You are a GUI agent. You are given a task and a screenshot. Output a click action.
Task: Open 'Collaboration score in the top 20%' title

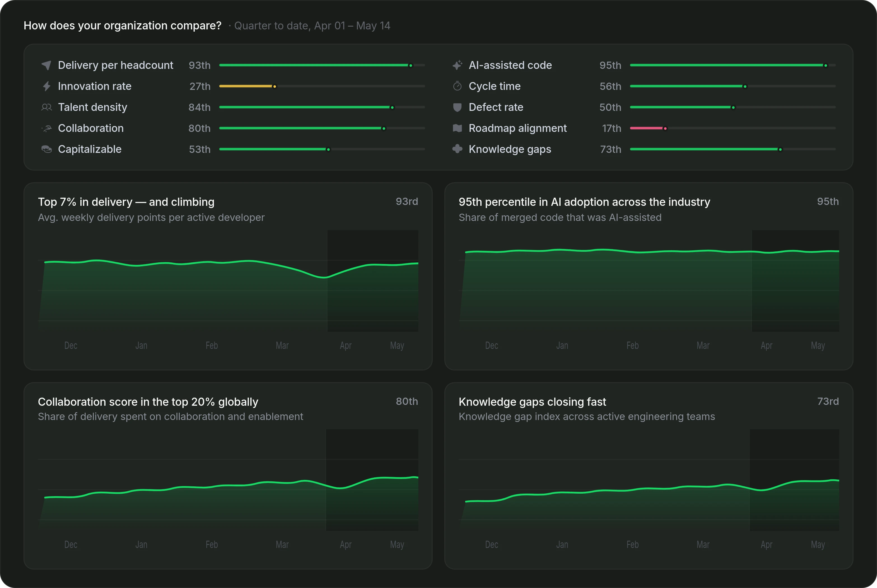coord(148,402)
